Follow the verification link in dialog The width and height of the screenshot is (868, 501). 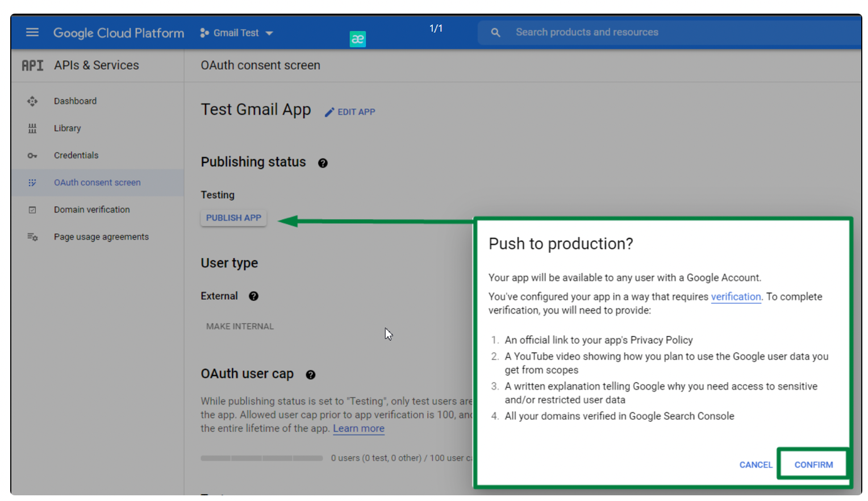point(736,297)
